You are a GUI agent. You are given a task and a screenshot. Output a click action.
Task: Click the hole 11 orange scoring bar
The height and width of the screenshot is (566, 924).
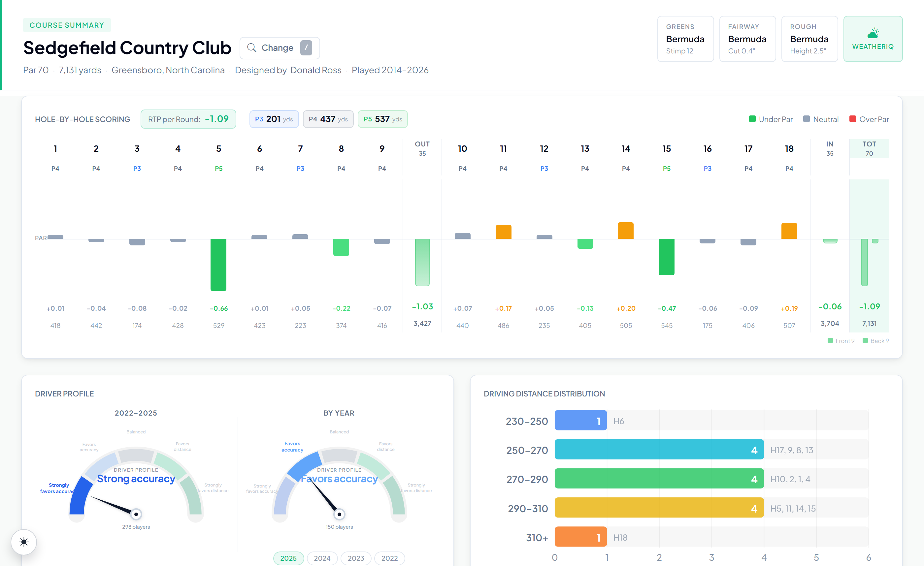pos(503,232)
